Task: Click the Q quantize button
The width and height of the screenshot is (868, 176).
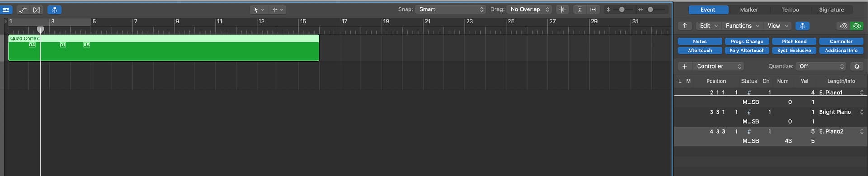Action: click(x=857, y=66)
